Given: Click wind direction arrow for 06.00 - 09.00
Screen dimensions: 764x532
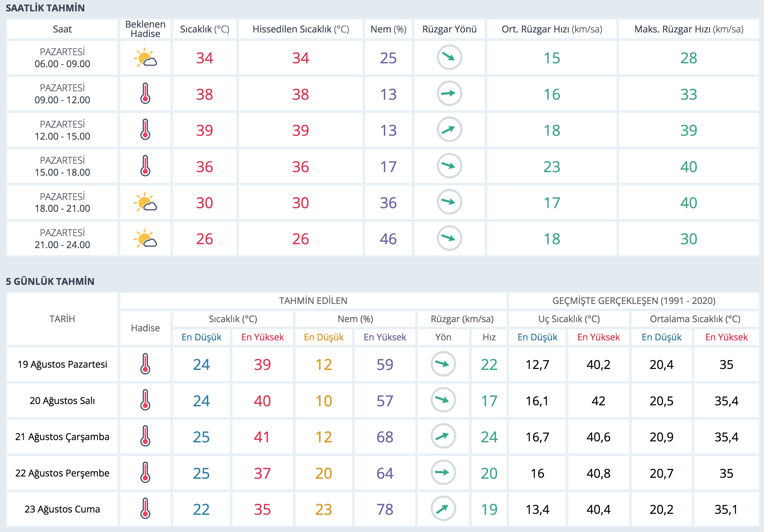Looking at the screenshot, I should point(449,57).
